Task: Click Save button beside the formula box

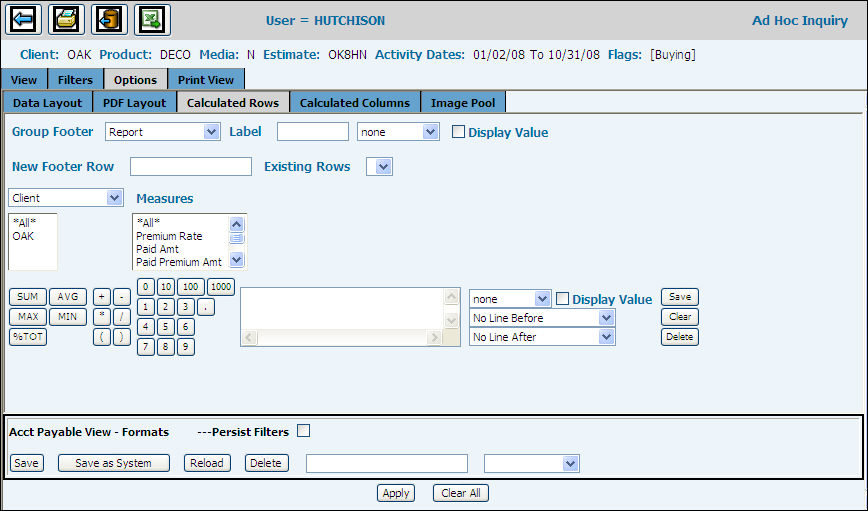Action: [680, 297]
